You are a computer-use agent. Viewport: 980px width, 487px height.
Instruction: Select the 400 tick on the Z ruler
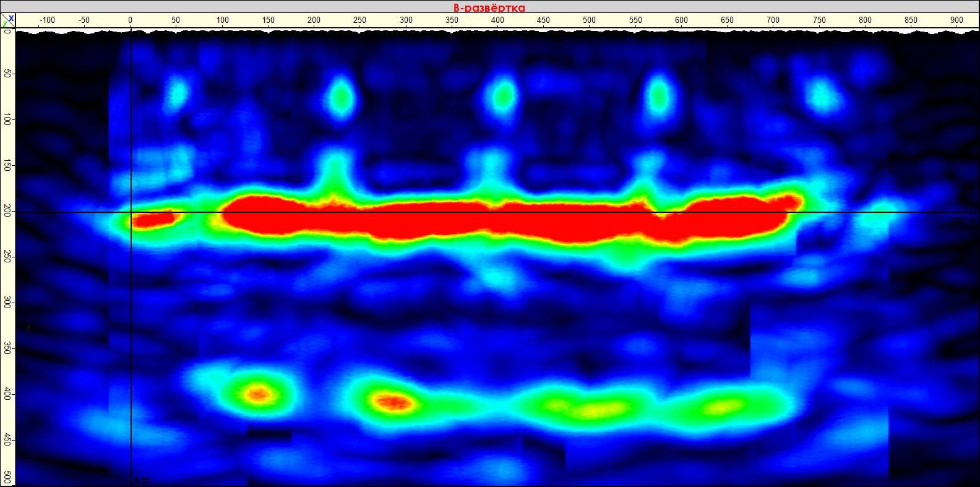[7, 394]
